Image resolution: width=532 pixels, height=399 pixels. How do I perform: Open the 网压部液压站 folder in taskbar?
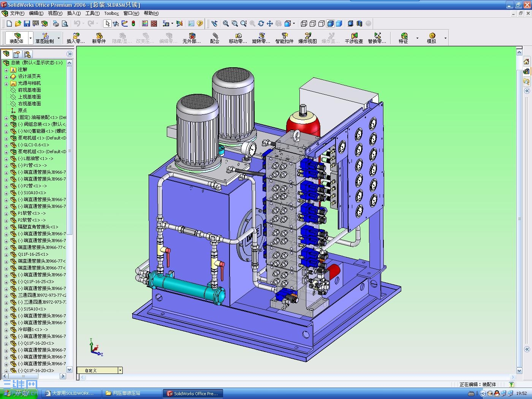[133, 393]
